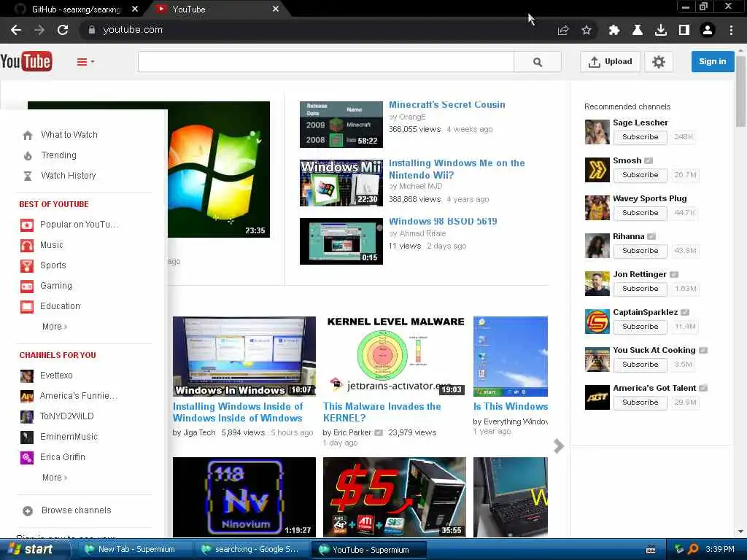747x560 pixels.
Task: Click the next arrow beside video shelf
Action: [x=559, y=446]
